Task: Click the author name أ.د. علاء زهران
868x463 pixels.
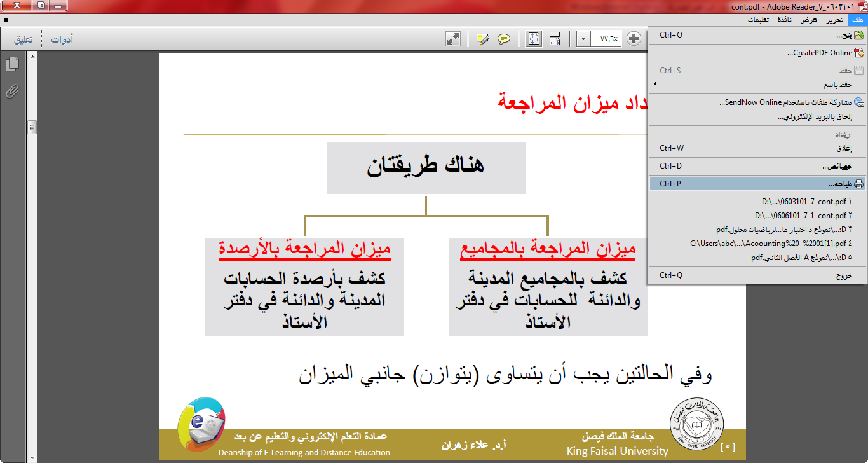Action: [x=474, y=445]
